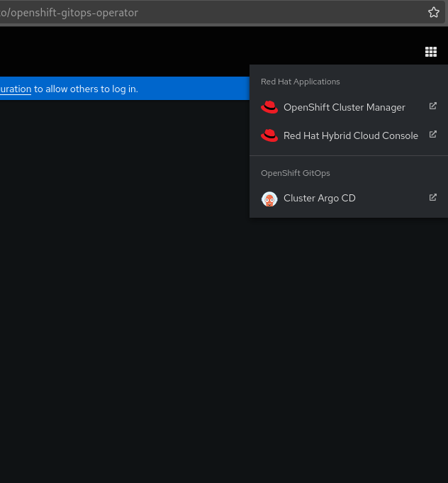448x483 pixels.
Task: Click the Red Hat logo beside OpenShift Cluster Manager
Action: click(269, 107)
